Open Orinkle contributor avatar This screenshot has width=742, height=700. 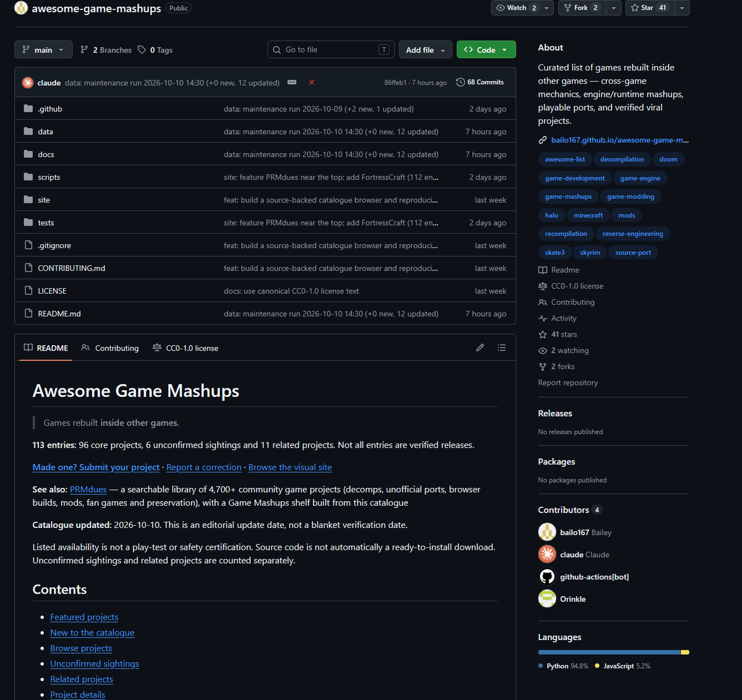coord(547,599)
